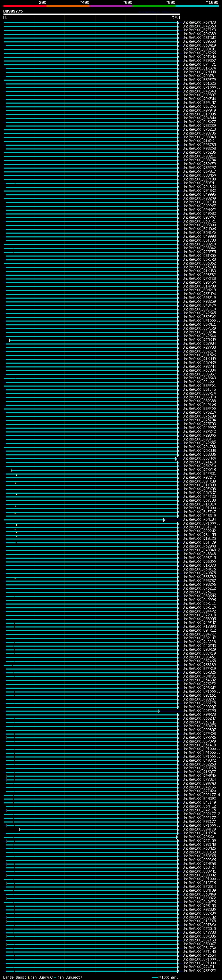Select the UniRef100_P93787 label
Image resolution: width=222 pixels, height=980 pixels.
[199, 581]
